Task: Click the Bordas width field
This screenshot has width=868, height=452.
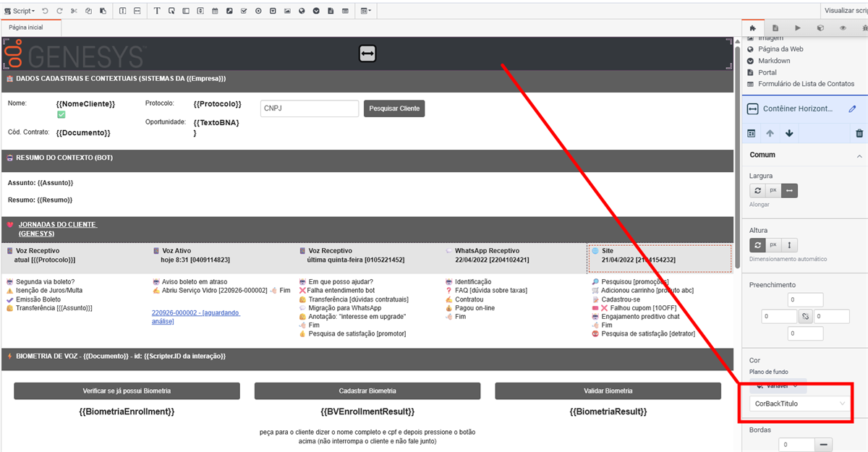Action: pyautogui.click(x=796, y=445)
